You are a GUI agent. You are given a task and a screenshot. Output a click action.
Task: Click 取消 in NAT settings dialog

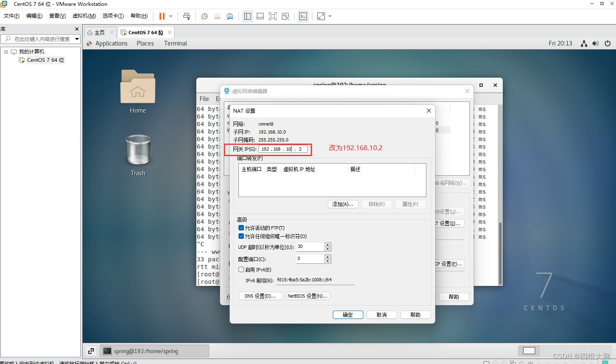pos(382,315)
